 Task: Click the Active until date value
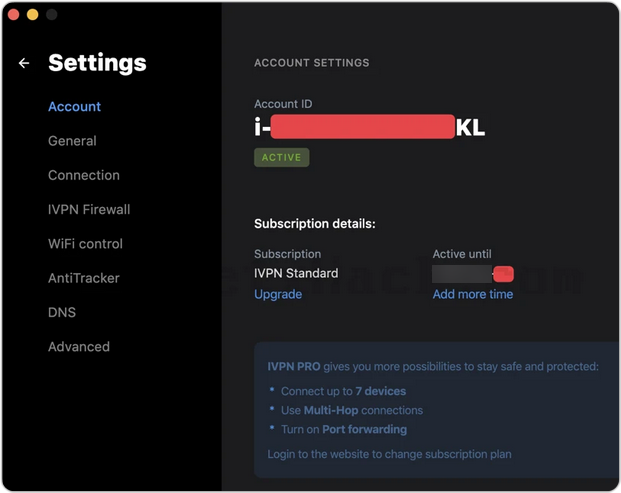(x=473, y=273)
